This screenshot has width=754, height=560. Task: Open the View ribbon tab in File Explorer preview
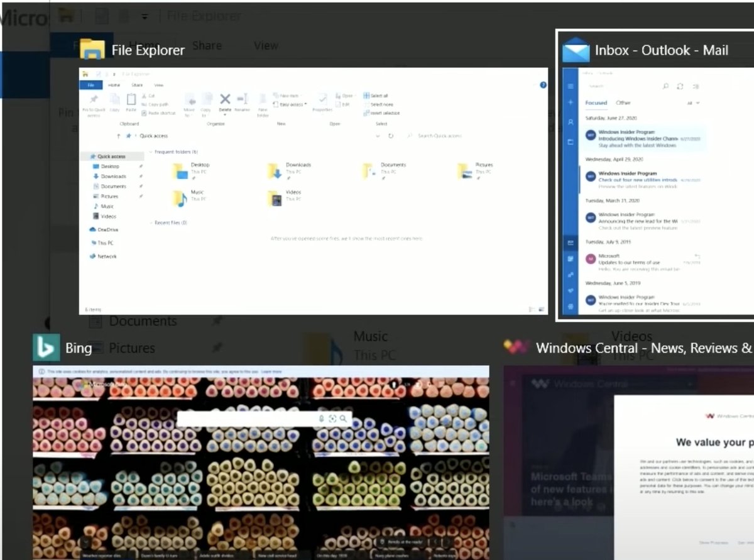(159, 85)
